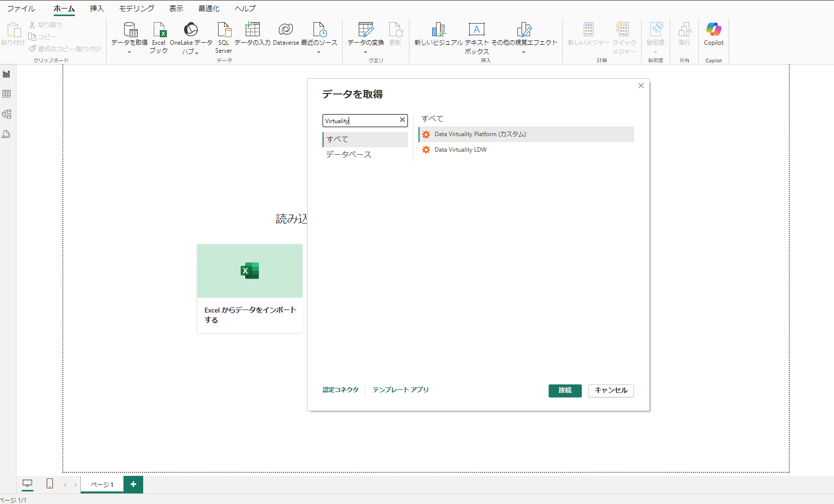This screenshot has height=504, width=834.
Task: Open the ファイル menu
Action: click(x=21, y=9)
